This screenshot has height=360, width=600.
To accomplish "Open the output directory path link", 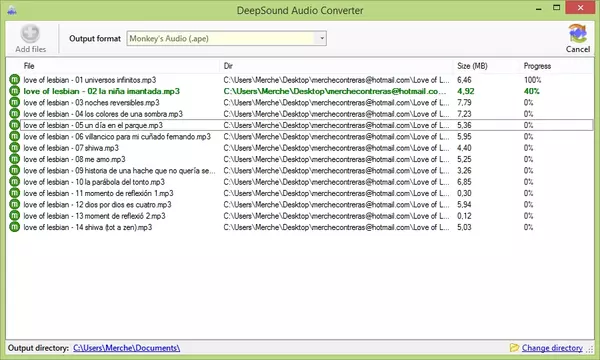I will (x=127, y=348).
